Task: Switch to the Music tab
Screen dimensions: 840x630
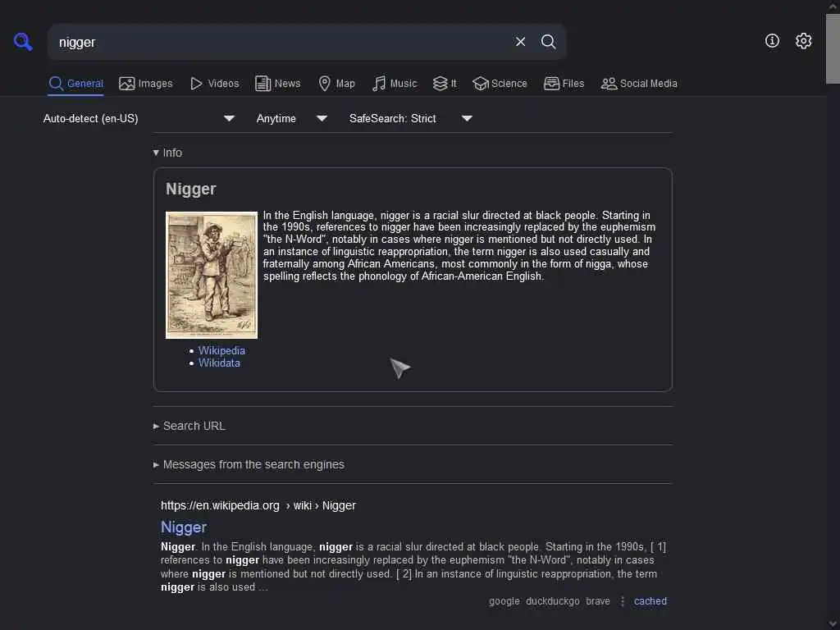Action: 395,84
